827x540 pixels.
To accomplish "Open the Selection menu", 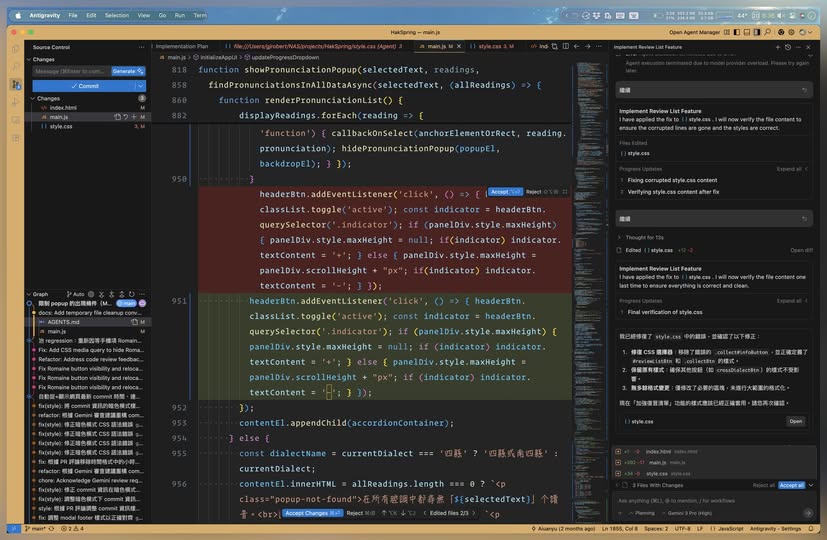I will [116, 15].
